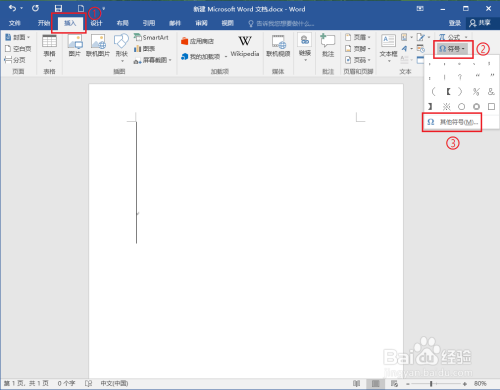Switch to the Design (设计) tab
This screenshot has height=390, width=500.
(x=96, y=23)
